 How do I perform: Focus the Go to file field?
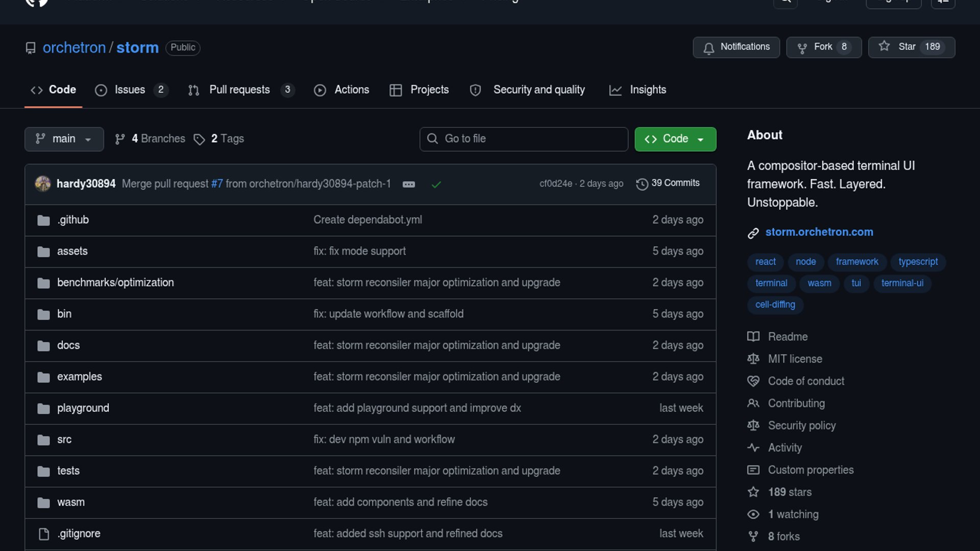tap(524, 139)
